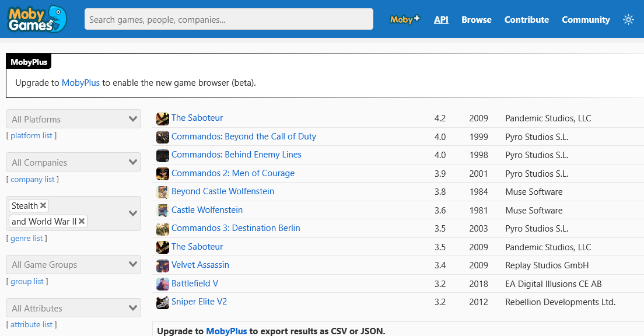The height and width of the screenshot is (336, 644).
Task: Open Commandos: Behind Enemy Lines cover thumbnail
Action: coord(163,155)
